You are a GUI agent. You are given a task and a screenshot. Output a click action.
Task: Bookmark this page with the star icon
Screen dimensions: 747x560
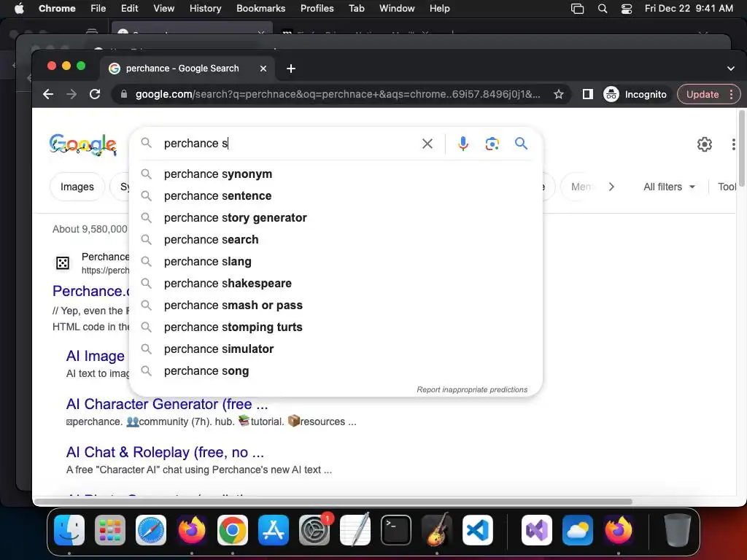coord(559,94)
